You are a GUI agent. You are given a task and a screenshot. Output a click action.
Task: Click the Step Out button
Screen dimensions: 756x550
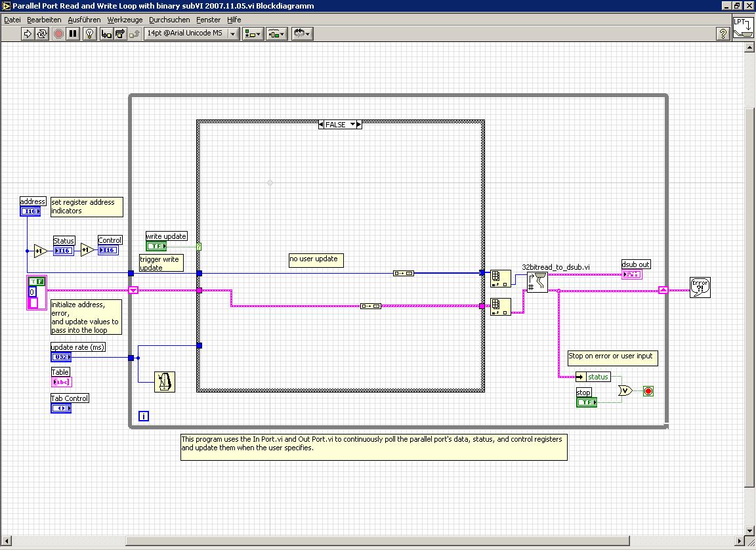point(135,33)
